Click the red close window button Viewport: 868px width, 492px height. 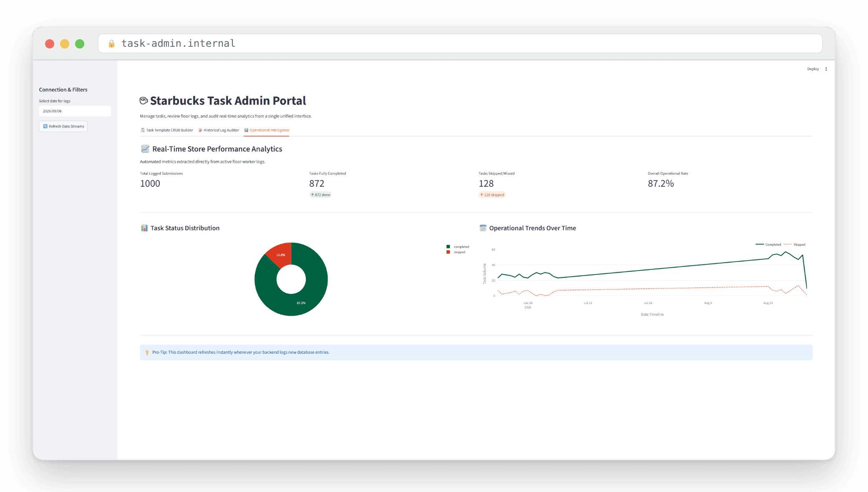50,44
